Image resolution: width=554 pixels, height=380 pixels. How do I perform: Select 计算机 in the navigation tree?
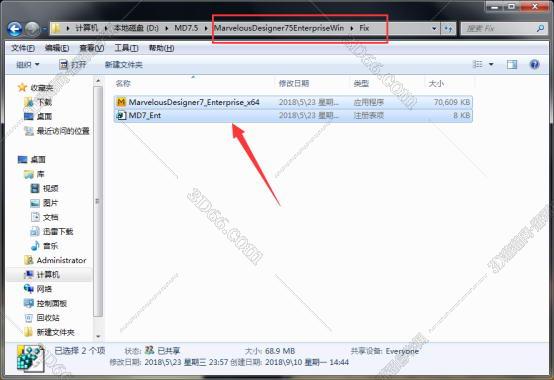48,274
